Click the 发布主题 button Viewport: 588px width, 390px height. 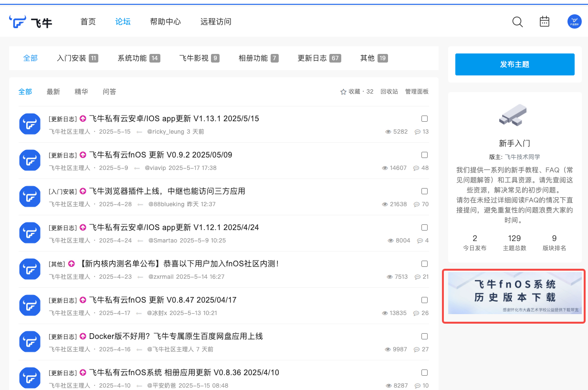pyautogui.click(x=515, y=64)
